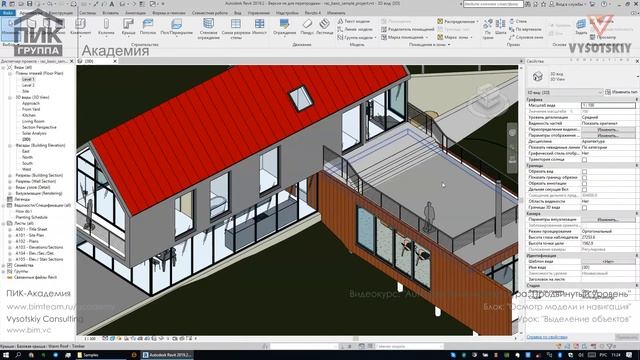
Task: Switch to the Вставить ribbon tab
Action: (110, 13)
